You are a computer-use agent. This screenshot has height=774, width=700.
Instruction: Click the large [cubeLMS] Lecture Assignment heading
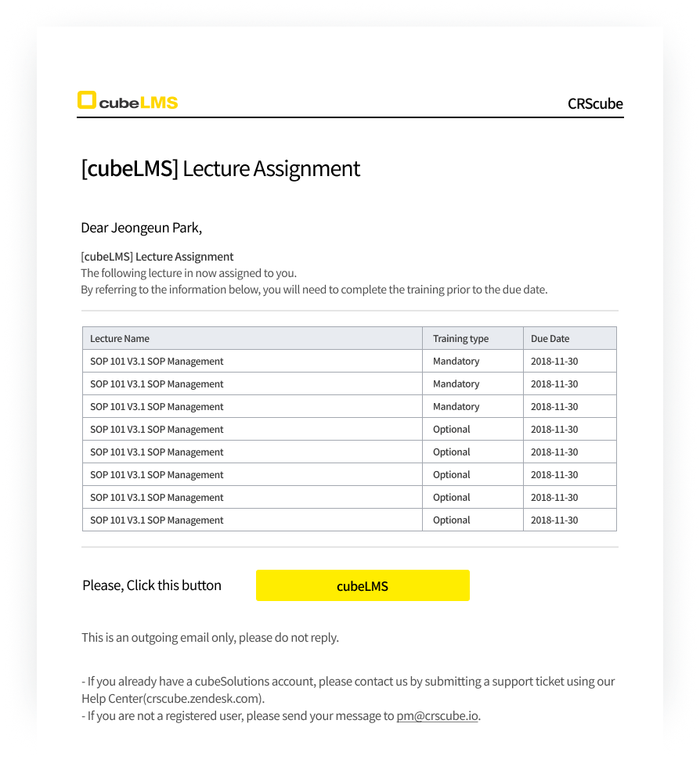pos(220,168)
